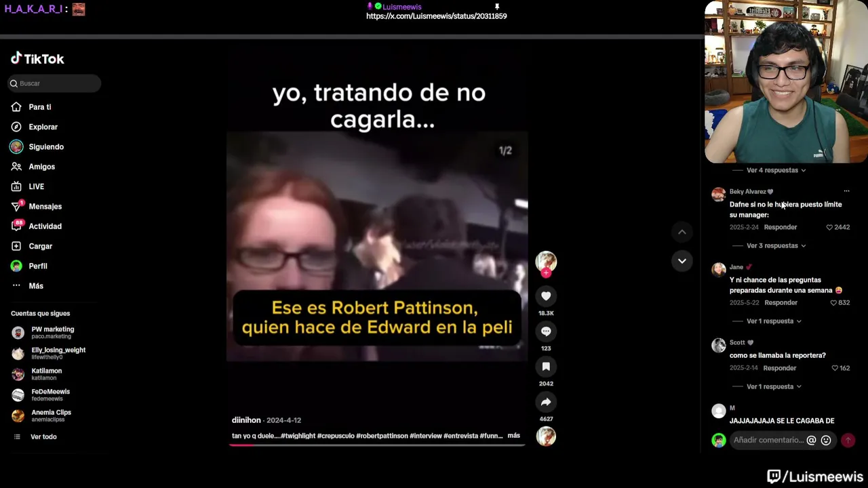The image size is (868, 488).
Task: Click the Mensajes paper plane icon
Action: tap(16, 206)
